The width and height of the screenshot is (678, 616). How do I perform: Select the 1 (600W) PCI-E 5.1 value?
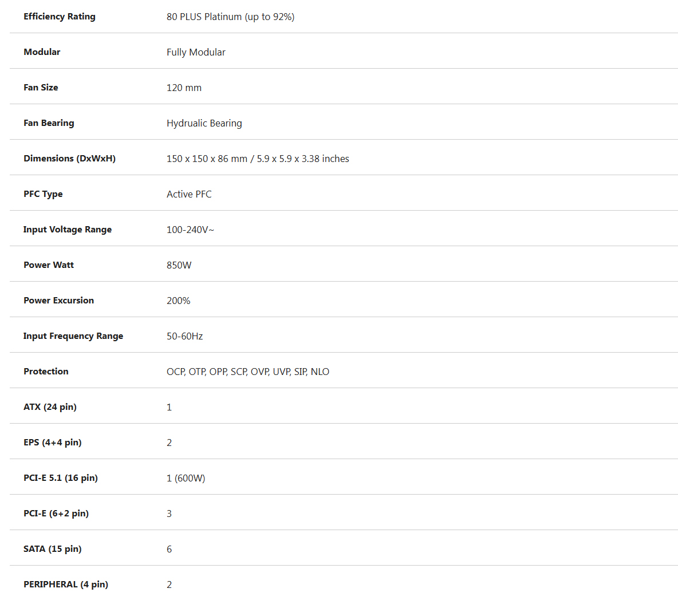pyautogui.click(x=186, y=478)
